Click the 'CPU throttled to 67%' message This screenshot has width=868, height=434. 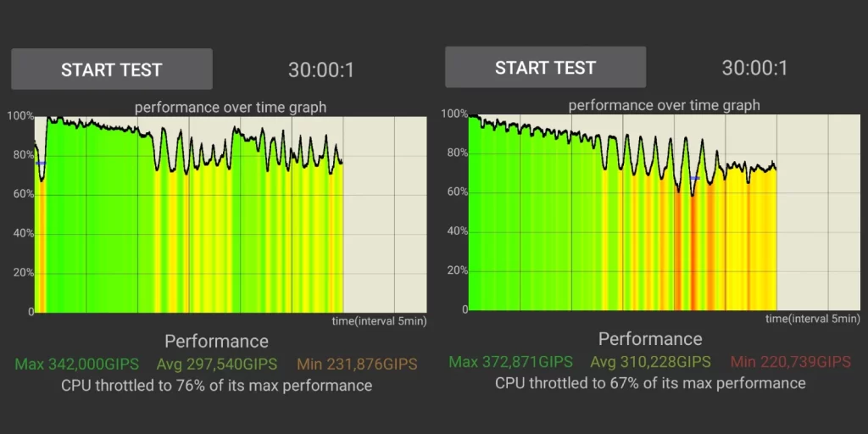[x=651, y=383]
